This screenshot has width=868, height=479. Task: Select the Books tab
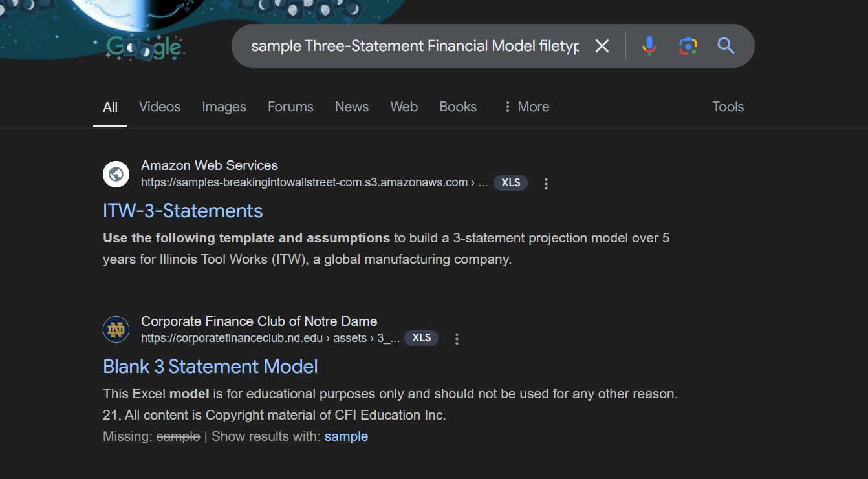pyautogui.click(x=458, y=107)
